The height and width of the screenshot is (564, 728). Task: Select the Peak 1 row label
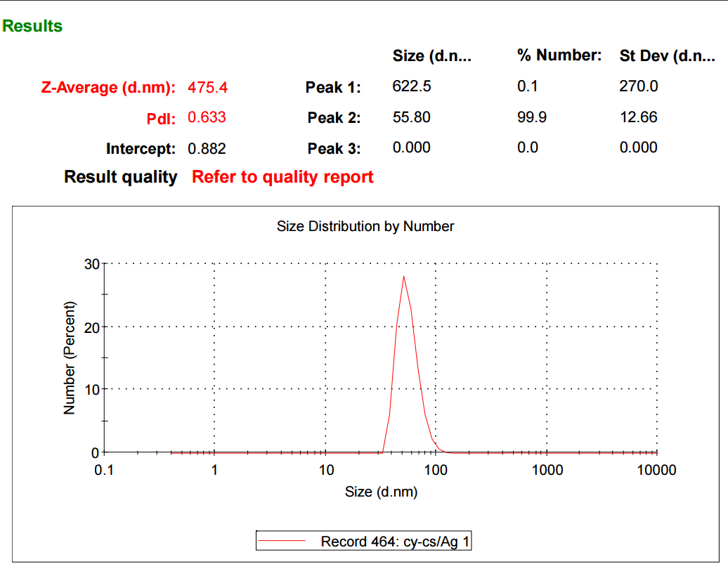coord(333,87)
